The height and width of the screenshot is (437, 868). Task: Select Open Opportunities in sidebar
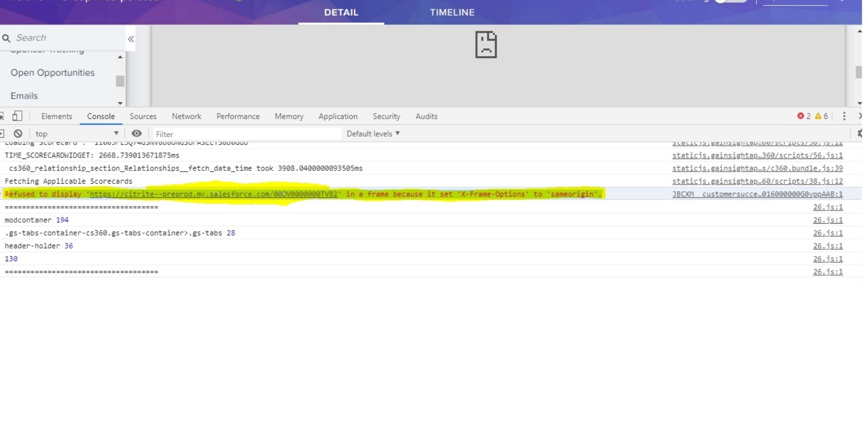53,72
